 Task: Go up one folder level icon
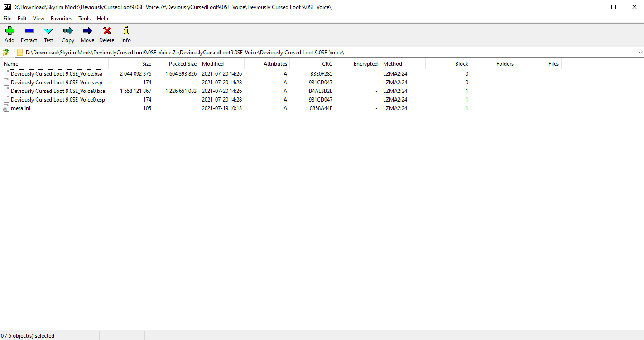pos(6,52)
